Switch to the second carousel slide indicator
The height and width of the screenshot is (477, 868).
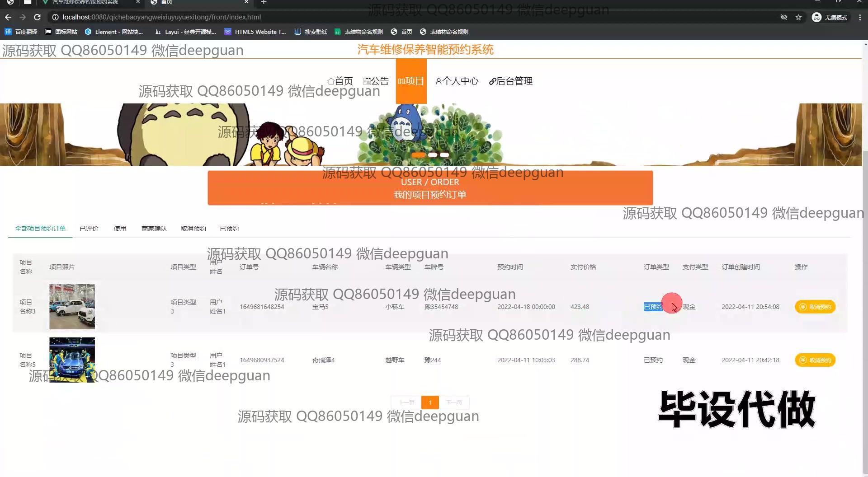(x=433, y=155)
